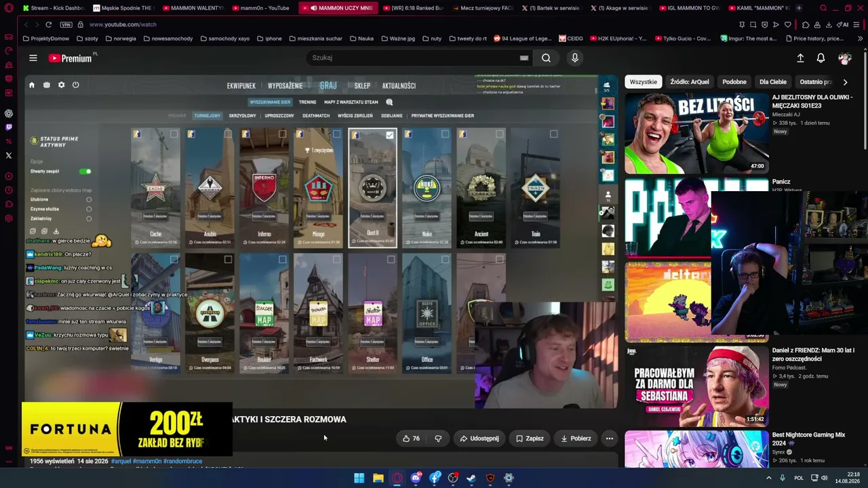
Task: Open the AJ BEZLITOSNY video thumbnail
Action: 696,134
